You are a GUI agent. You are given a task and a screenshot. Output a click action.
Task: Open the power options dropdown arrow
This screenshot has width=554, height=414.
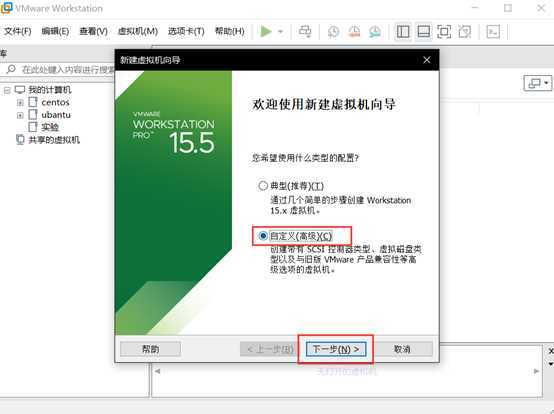pyautogui.click(x=281, y=31)
